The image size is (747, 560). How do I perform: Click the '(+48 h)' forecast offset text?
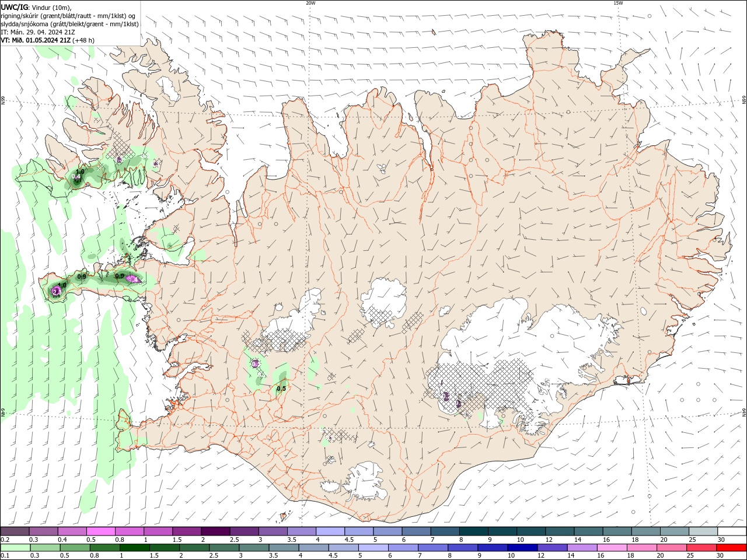(83, 40)
